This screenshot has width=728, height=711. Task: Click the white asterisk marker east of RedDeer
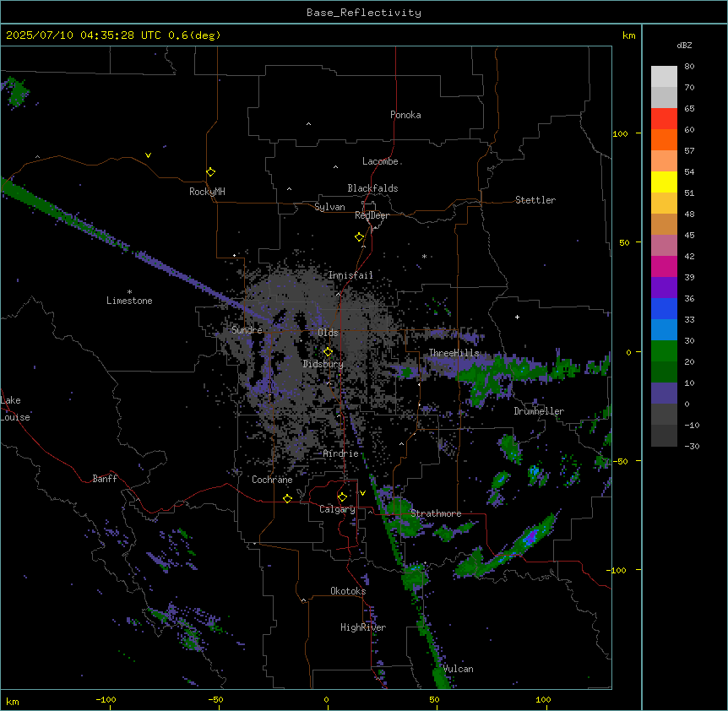point(424,256)
